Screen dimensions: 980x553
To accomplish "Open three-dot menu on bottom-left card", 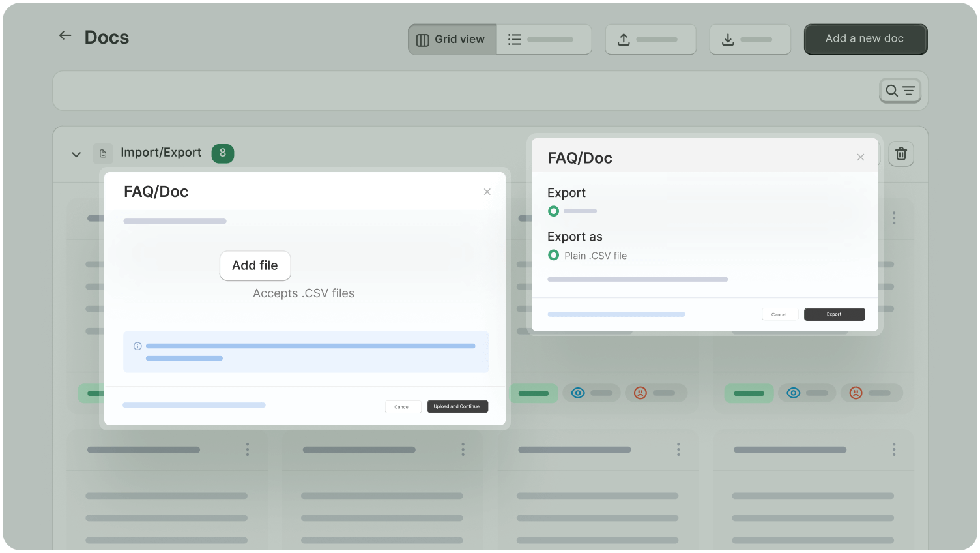I will tap(247, 449).
